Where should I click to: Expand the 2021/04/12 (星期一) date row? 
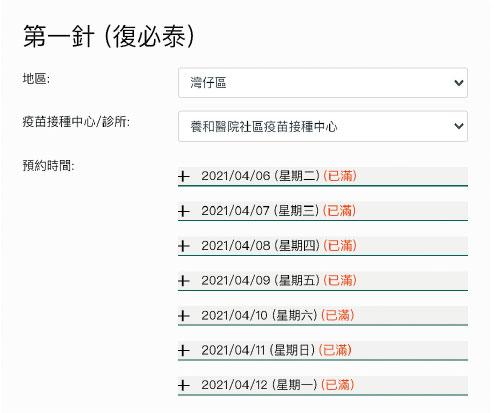(x=323, y=386)
